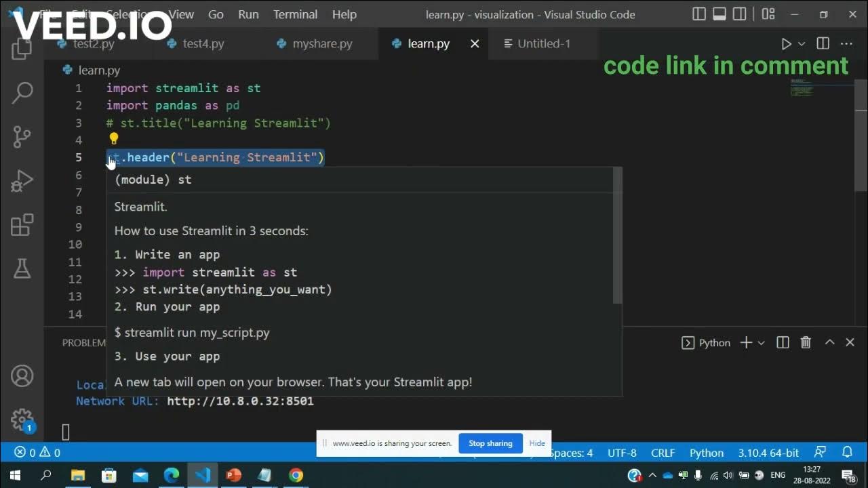Toggle the primary side bar layout
The image size is (868, 488).
tap(699, 14)
